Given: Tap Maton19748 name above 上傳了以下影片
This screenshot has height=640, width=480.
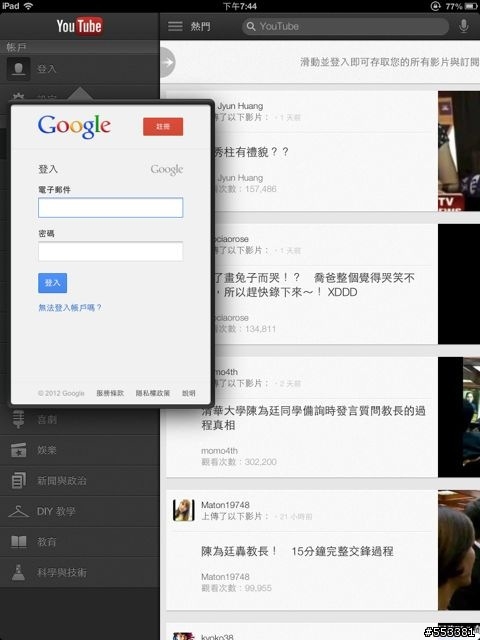Looking at the screenshot, I should 225,505.
